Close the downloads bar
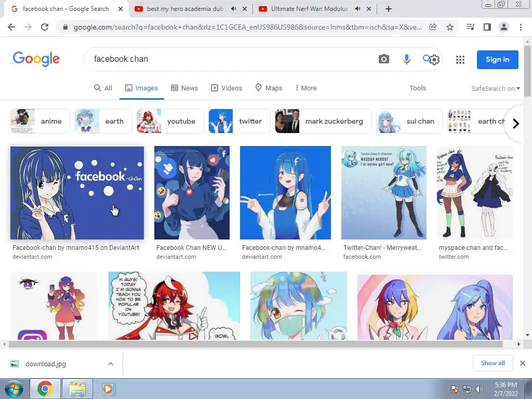 coord(523,363)
